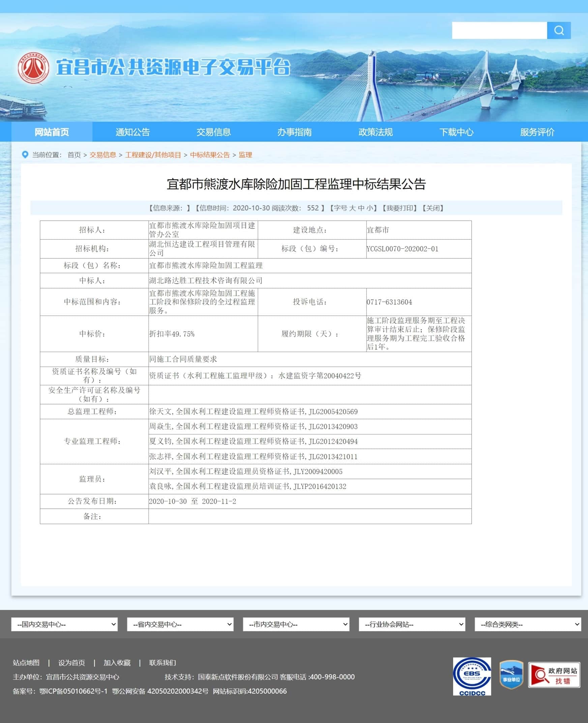Expand the 综合类网类 dropdown
This screenshot has width=588, height=723.
528,624
